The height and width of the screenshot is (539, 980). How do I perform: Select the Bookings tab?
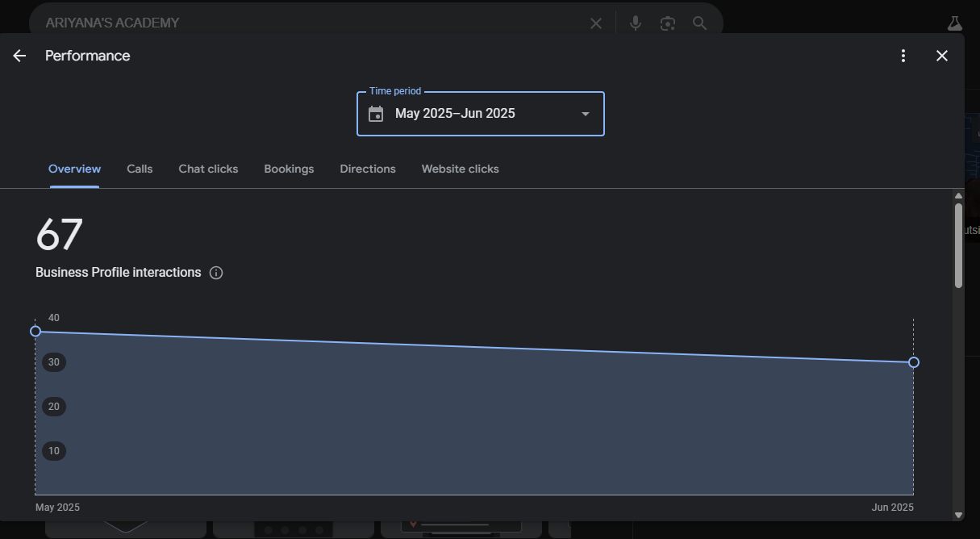click(x=289, y=169)
